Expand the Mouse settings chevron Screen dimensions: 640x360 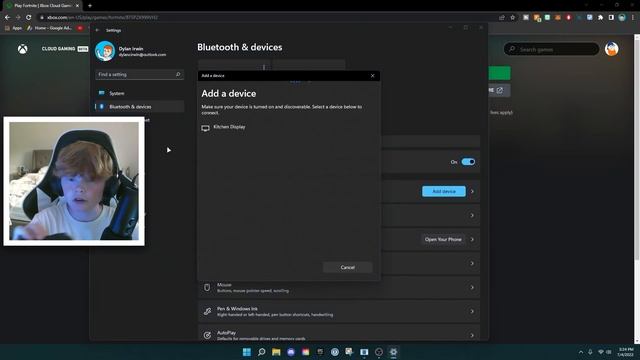click(472, 287)
